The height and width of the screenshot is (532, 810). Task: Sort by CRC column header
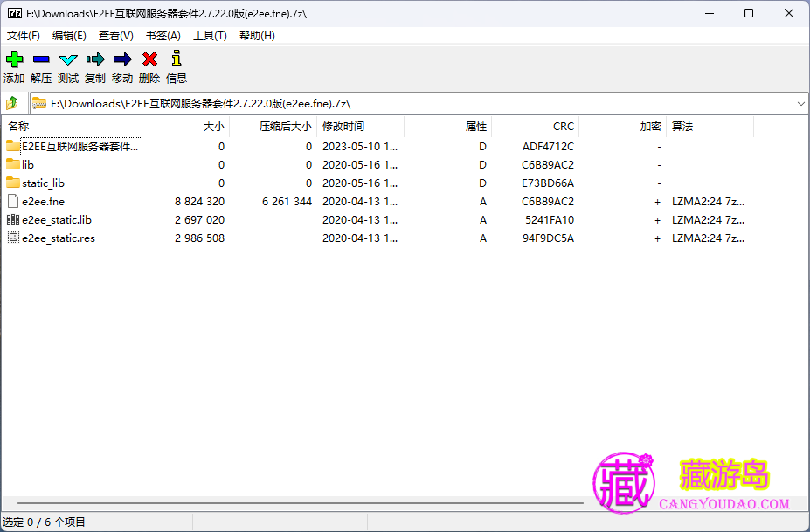(x=535, y=127)
